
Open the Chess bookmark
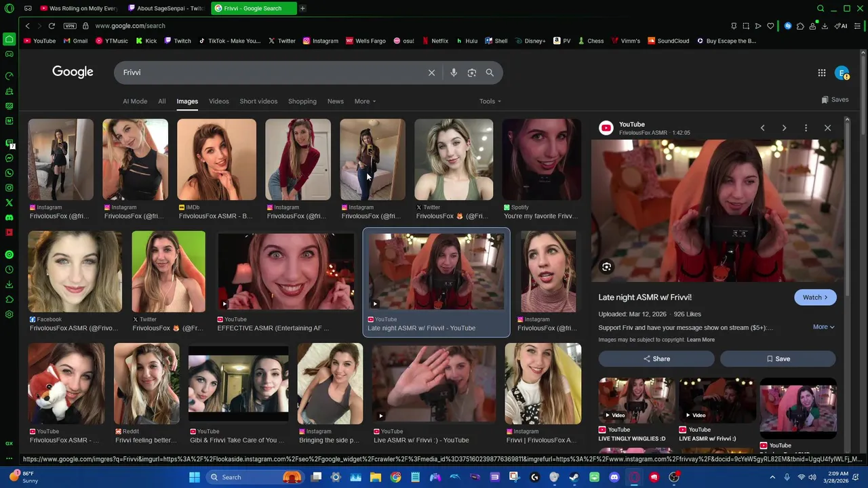590,41
